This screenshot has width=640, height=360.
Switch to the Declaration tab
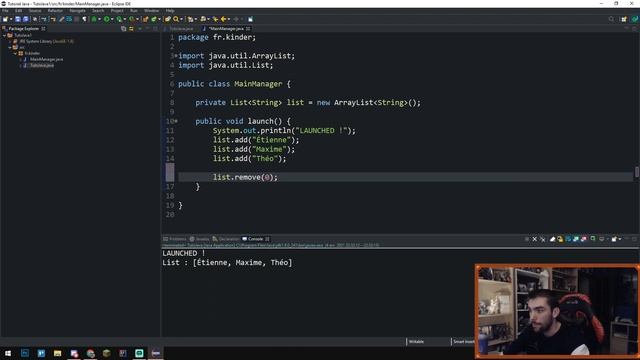click(226, 239)
